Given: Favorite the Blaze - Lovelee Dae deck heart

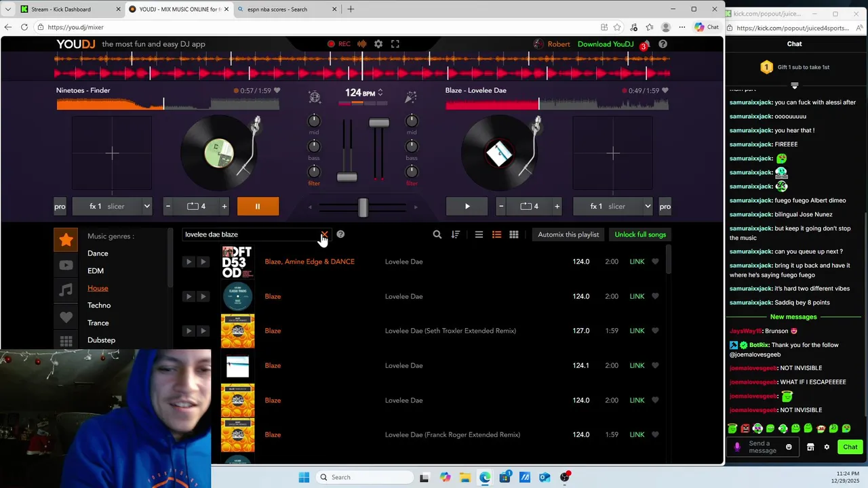Looking at the screenshot, I should pos(665,91).
